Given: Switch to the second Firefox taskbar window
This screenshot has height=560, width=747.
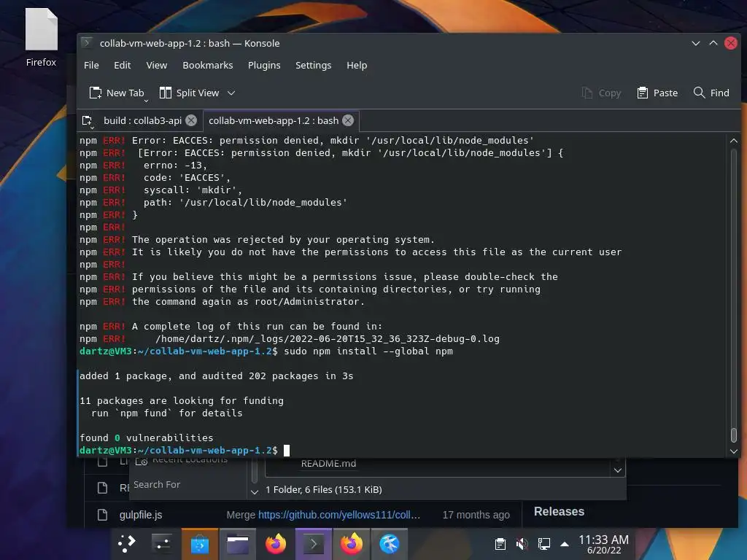Looking at the screenshot, I should pos(351,543).
